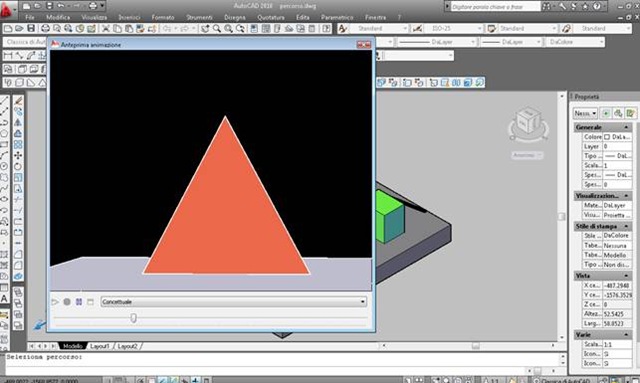Open the QuickCalc calculator icon

pos(312,28)
